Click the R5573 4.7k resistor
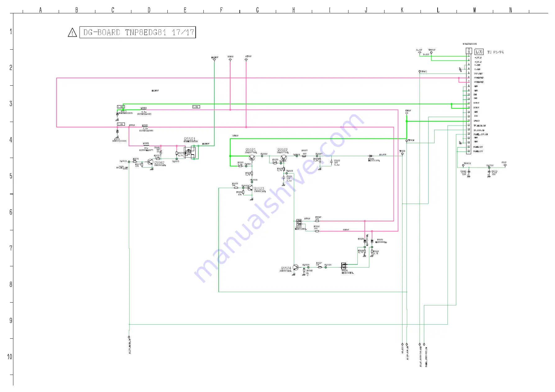This screenshot has height=392, width=555. click(x=177, y=153)
